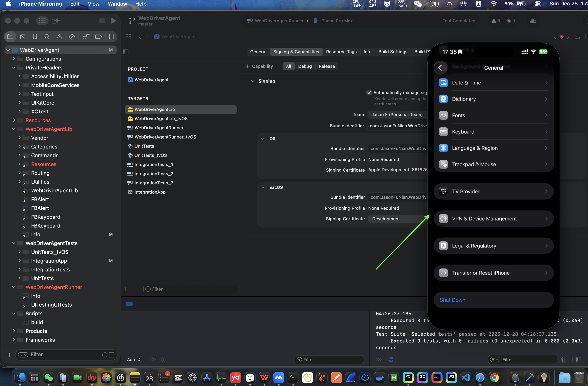
Task: Click the trash icon in console area
Action: pos(563,360)
